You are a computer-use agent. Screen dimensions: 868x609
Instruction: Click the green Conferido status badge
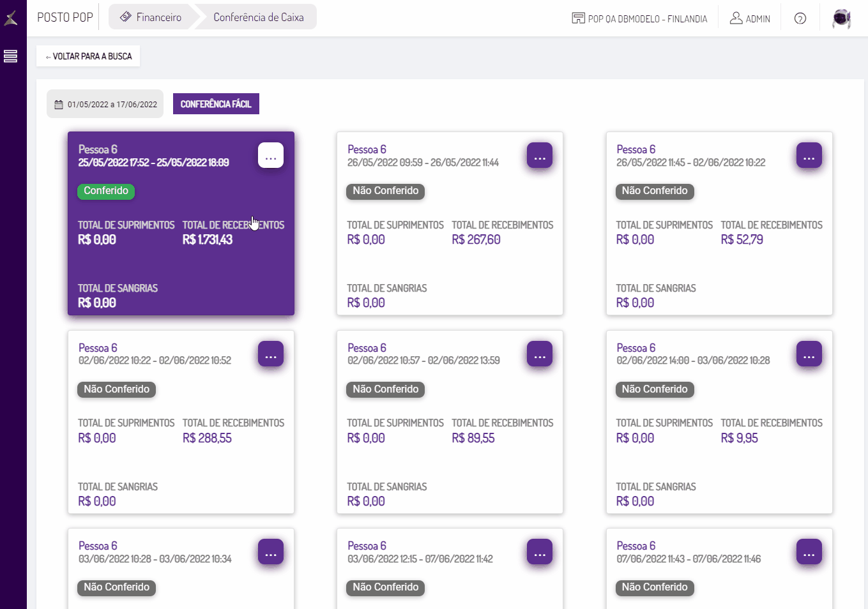click(106, 191)
